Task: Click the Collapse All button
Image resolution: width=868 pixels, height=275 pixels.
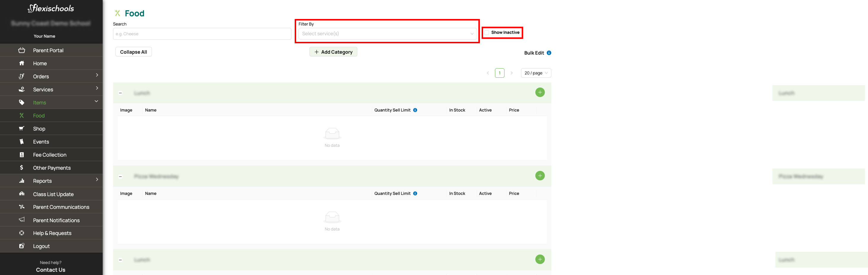Action: pyautogui.click(x=134, y=52)
